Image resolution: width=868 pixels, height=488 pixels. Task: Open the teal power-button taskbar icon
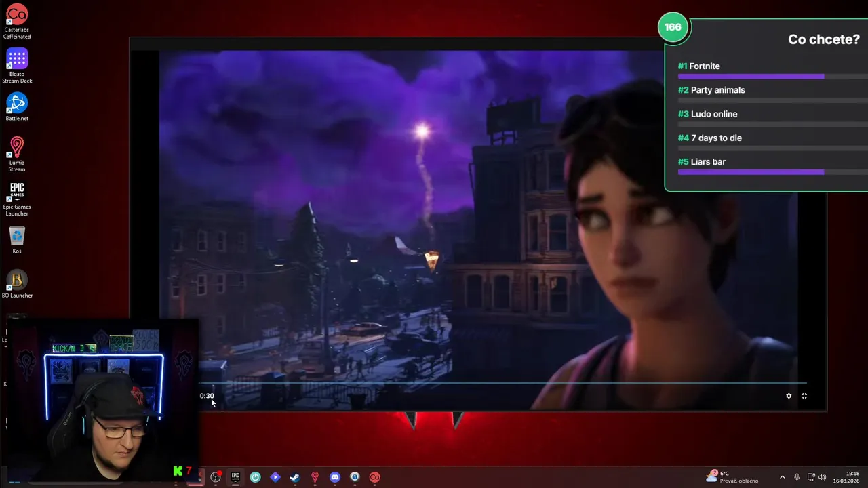(255, 477)
